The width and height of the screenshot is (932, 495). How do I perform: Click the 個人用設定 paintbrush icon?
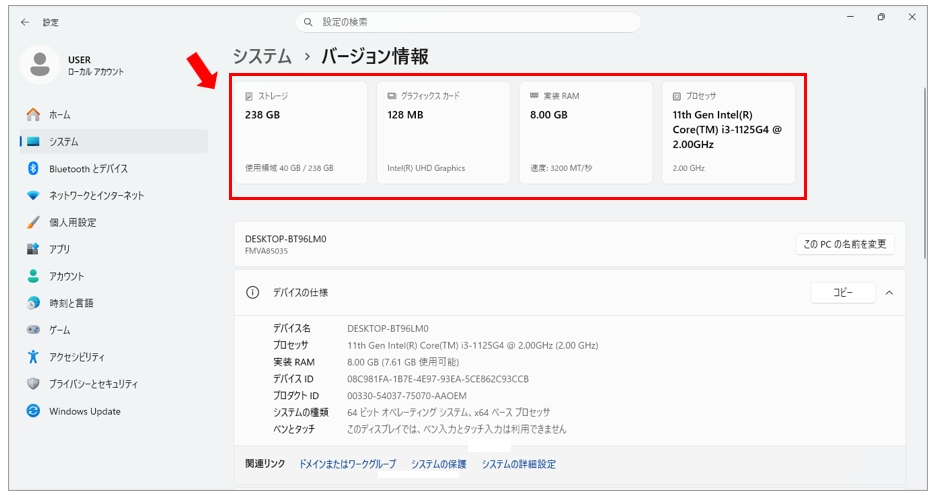click(x=33, y=222)
